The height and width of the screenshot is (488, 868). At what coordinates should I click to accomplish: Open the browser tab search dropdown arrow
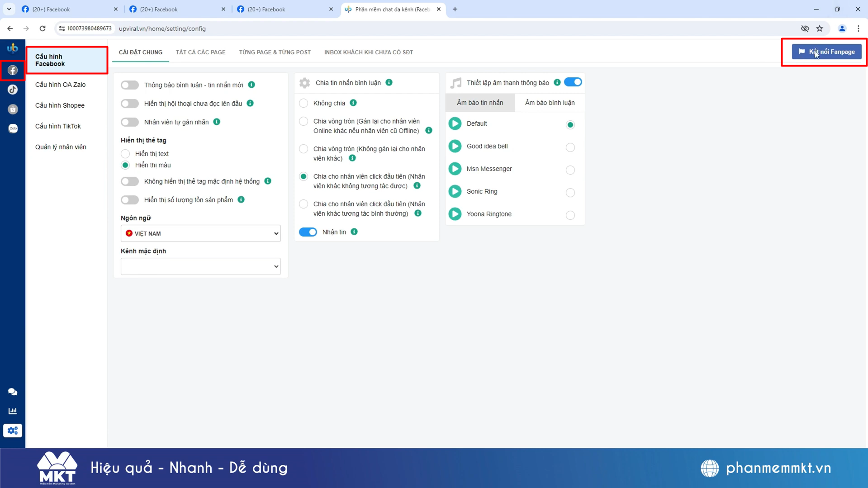tap(9, 9)
